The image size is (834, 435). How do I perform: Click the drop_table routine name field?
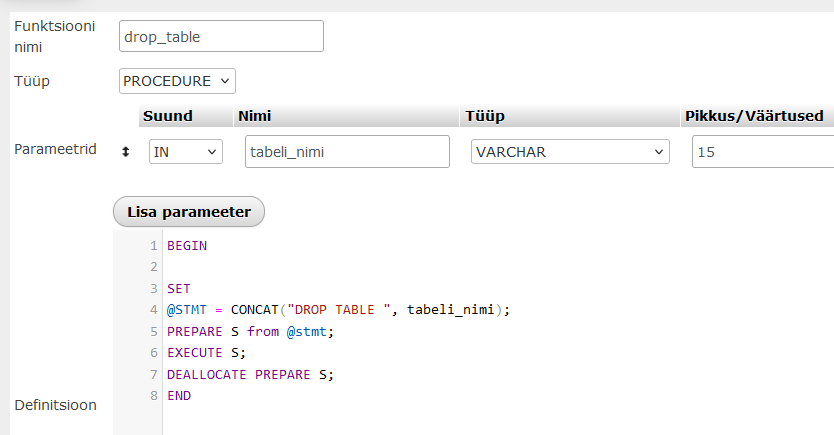point(221,36)
